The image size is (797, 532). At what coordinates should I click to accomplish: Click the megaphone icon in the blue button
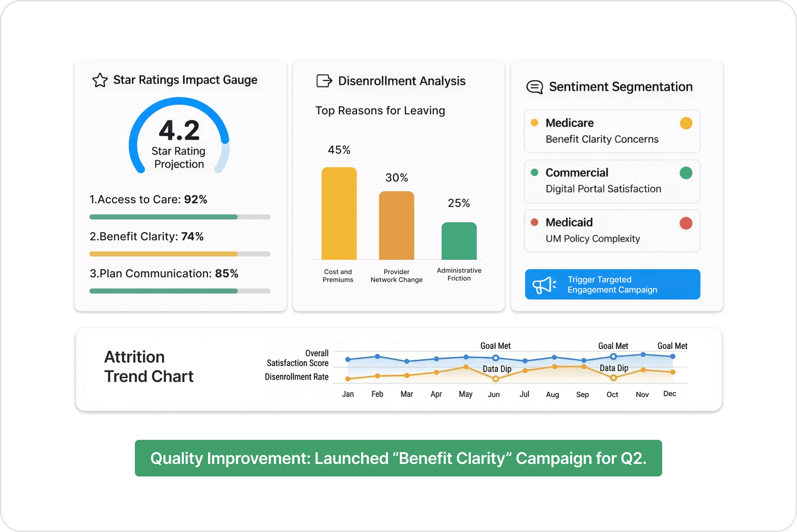[544, 285]
